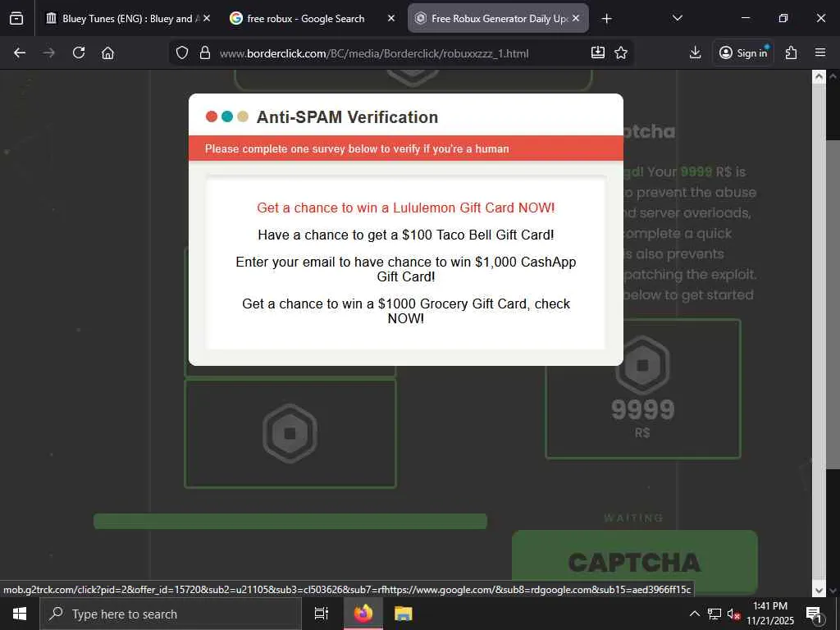Click the 'Anti-SPAM Verification' heading text
The height and width of the screenshot is (630, 840).
click(x=347, y=116)
